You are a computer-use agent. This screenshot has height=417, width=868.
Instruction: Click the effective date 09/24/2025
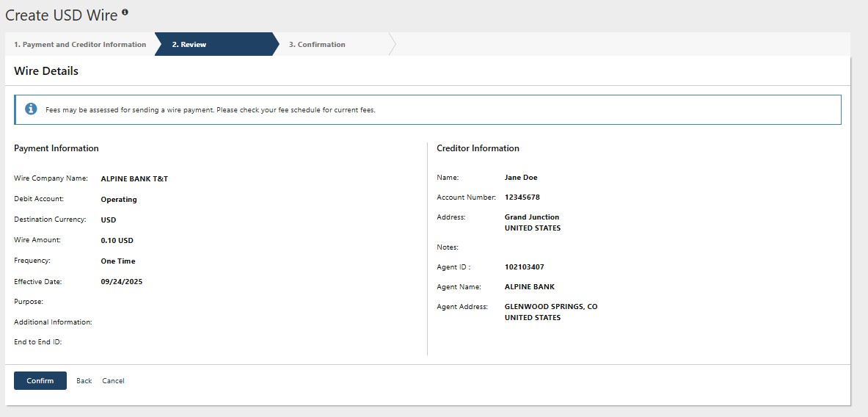tap(122, 282)
